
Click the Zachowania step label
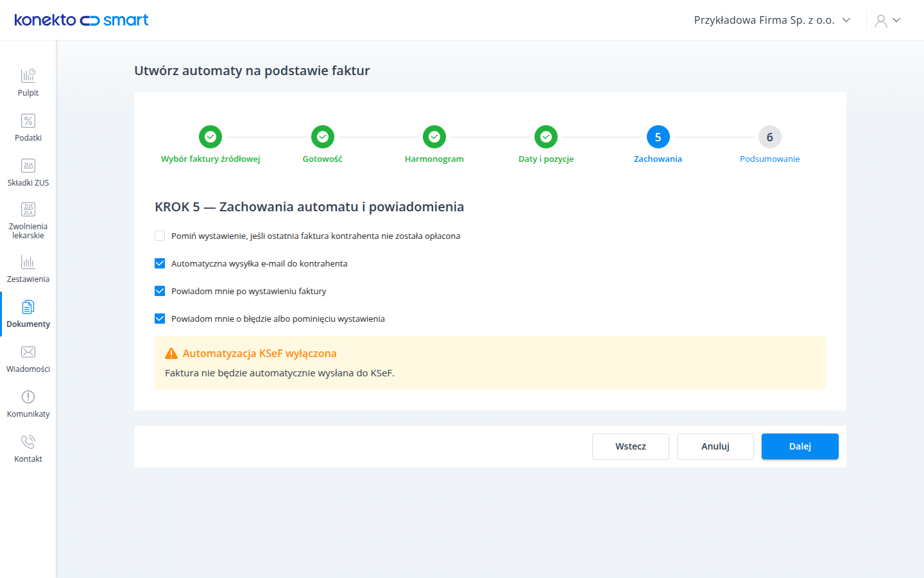click(658, 159)
